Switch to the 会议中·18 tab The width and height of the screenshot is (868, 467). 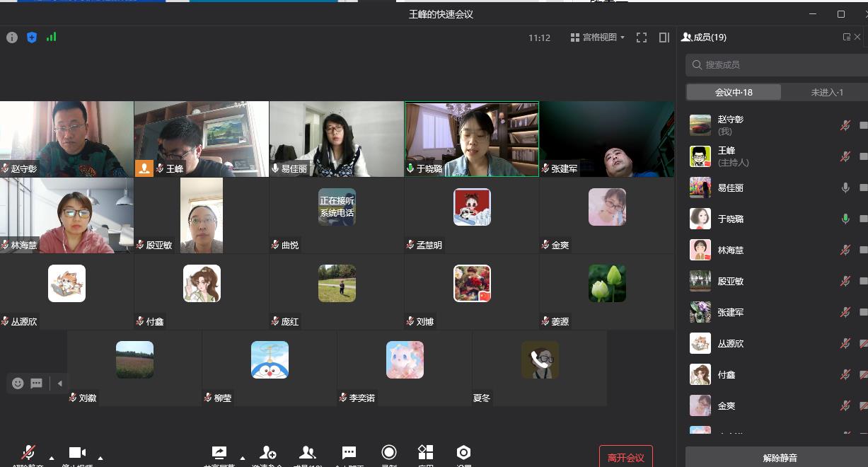pyautogui.click(x=734, y=92)
